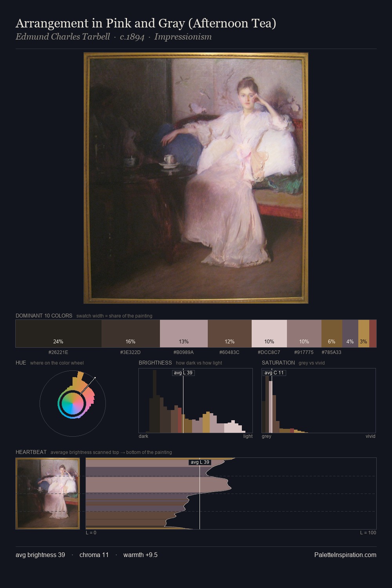Viewport: 392px width, 588px height.
Task: Click the chroma 11 footer stat
Action: pos(94,555)
